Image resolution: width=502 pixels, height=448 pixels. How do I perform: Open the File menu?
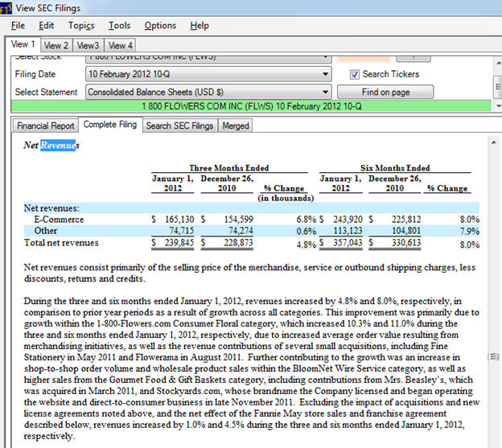pyautogui.click(x=18, y=26)
